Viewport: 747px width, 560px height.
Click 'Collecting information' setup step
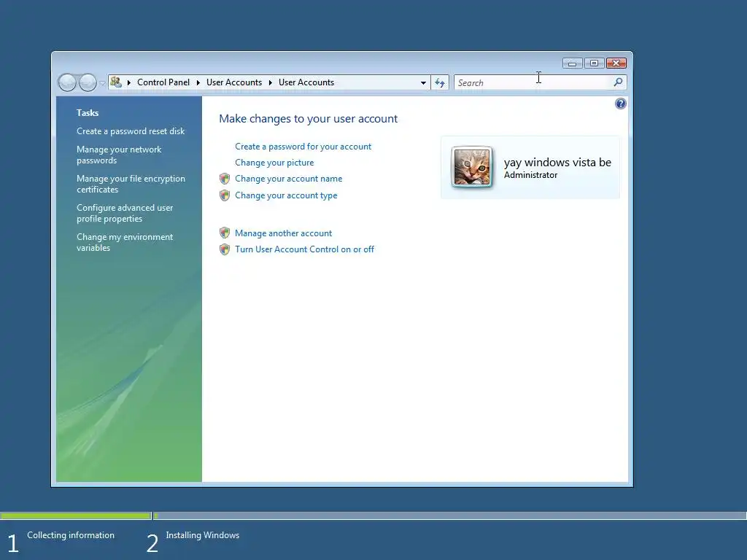tap(71, 535)
